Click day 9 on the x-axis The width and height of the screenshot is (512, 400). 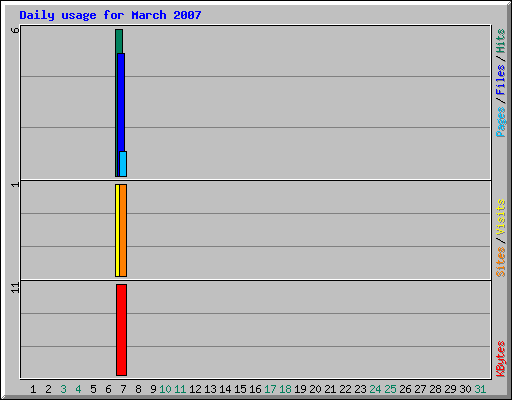point(153,389)
